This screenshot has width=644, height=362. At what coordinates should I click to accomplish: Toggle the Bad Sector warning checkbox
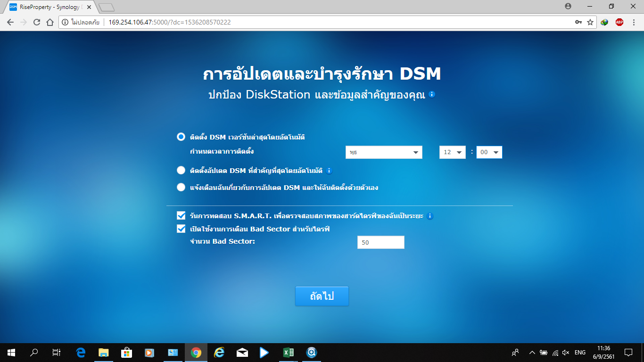pos(181,229)
